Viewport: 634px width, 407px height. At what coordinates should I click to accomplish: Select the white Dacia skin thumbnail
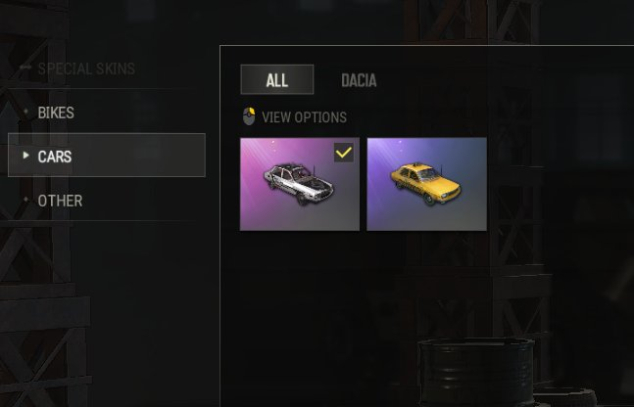tap(300, 184)
